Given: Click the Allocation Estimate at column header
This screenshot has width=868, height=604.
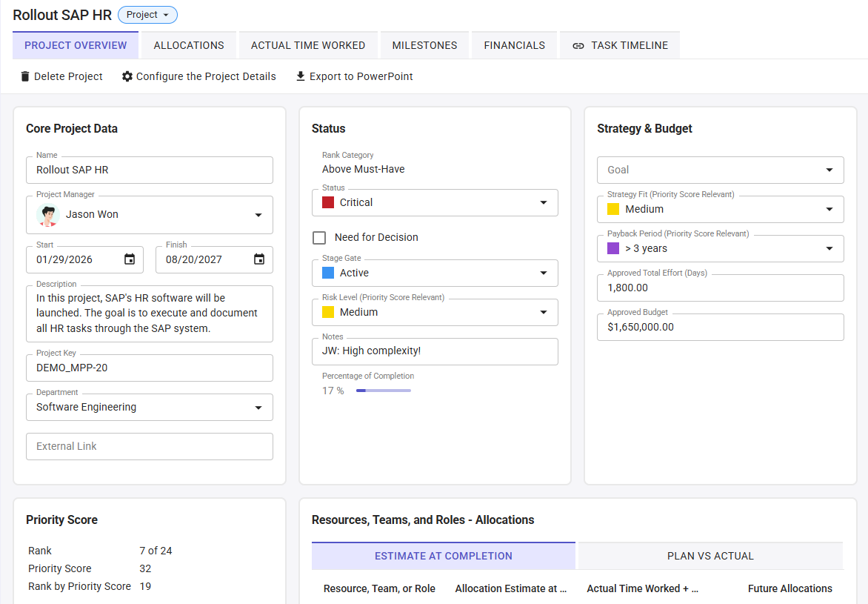Looking at the screenshot, I should pyautogui.click(x=511, y=589).
